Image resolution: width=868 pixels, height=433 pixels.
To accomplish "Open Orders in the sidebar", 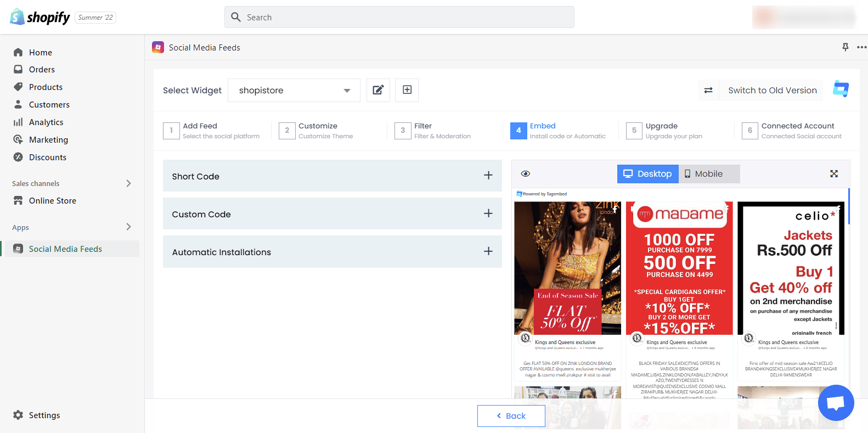I will pos(42,70).
